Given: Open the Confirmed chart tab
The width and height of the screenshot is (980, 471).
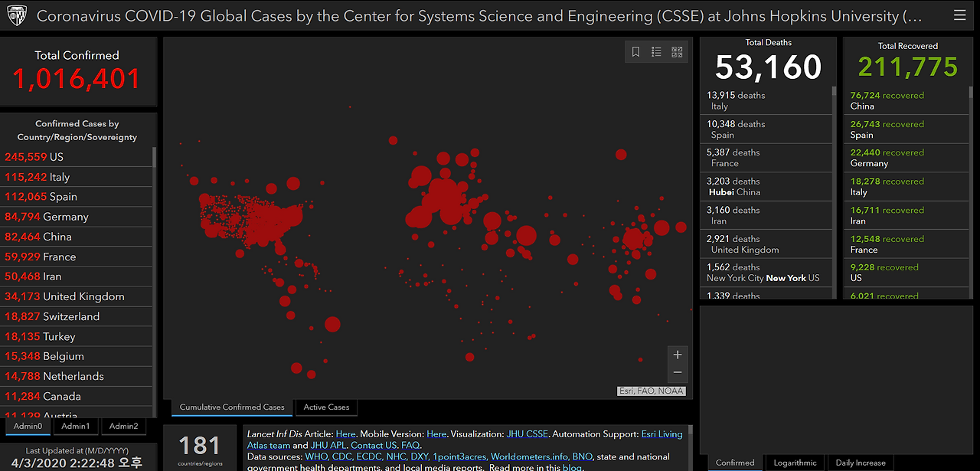Looking at the screenshot, I should pos(735,463).
